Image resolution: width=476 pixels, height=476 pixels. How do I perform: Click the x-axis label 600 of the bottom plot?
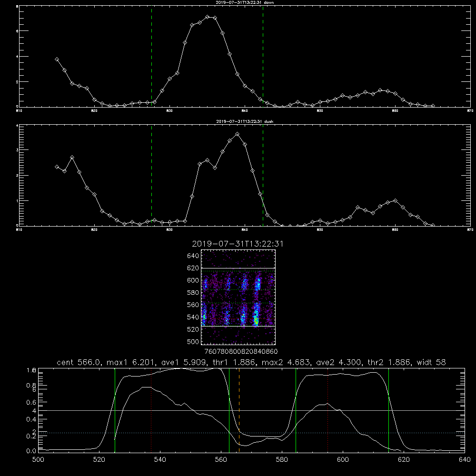pyautogui.click(x=343, y=460)
